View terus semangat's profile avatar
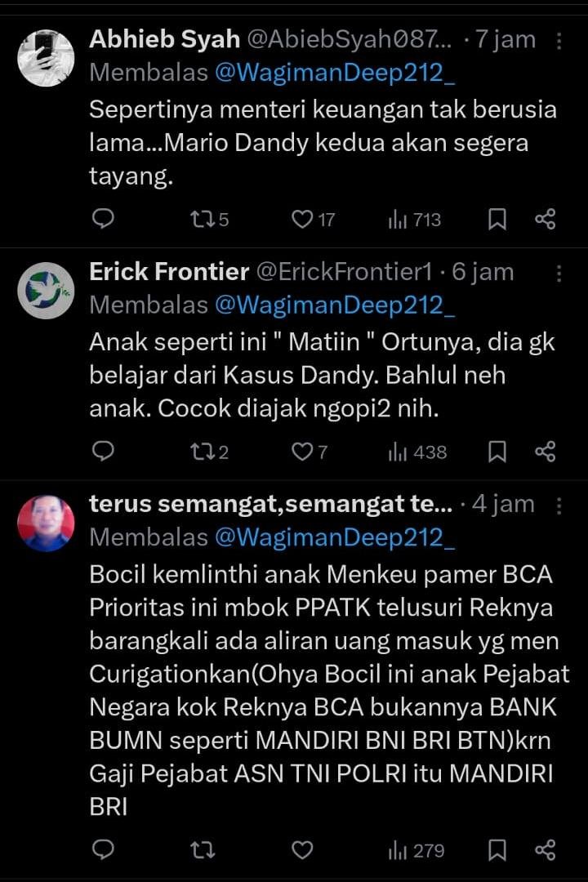588x882 pixels. (x=46, y=523)
